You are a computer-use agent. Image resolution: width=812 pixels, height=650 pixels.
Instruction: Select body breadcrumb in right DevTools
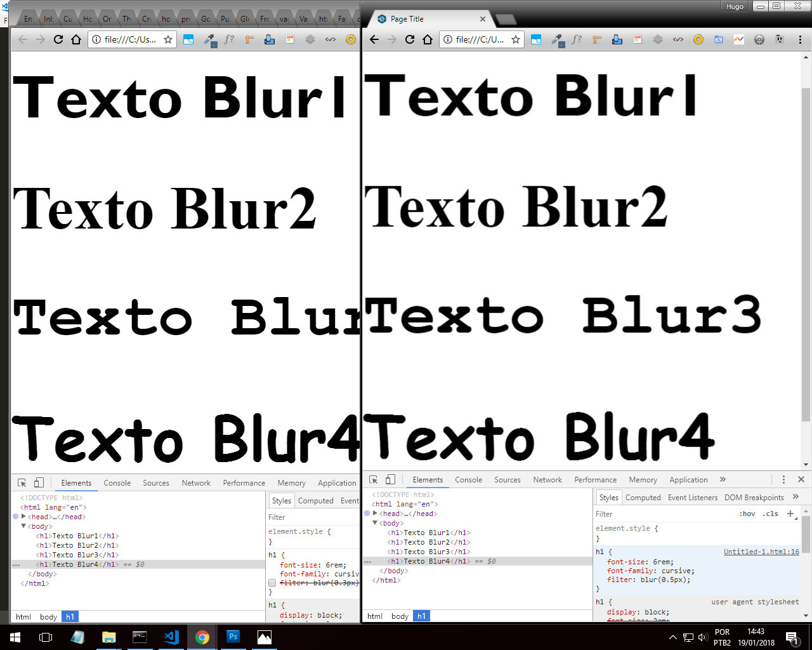coord(400,616)
